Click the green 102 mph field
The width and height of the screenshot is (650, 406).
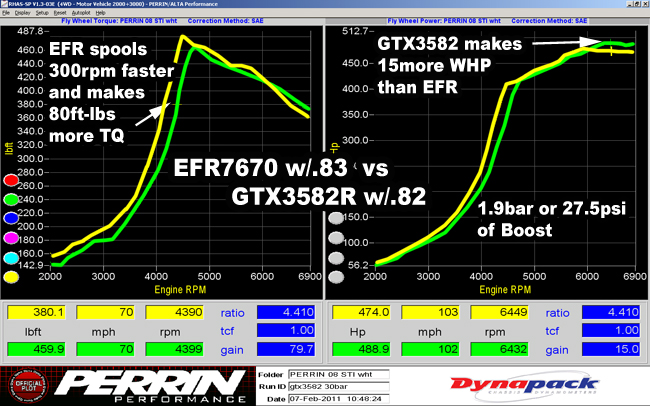[x=431, y=349]
